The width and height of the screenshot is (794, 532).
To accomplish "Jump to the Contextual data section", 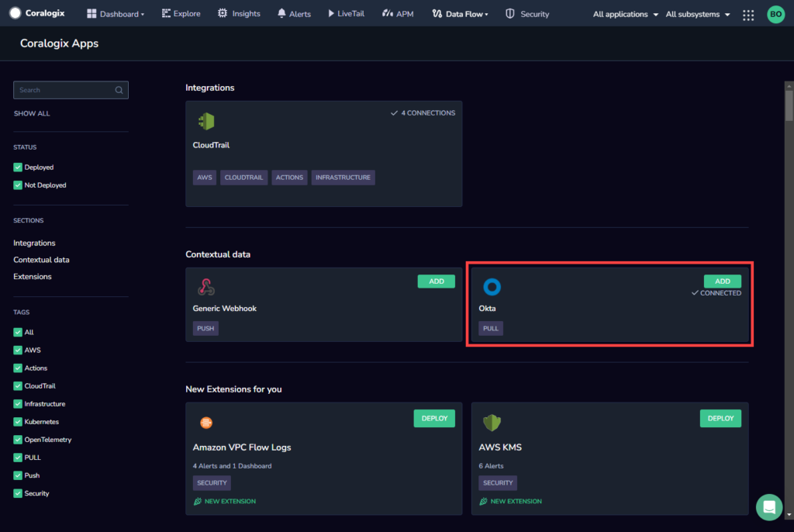I will (x=41, y=260).
